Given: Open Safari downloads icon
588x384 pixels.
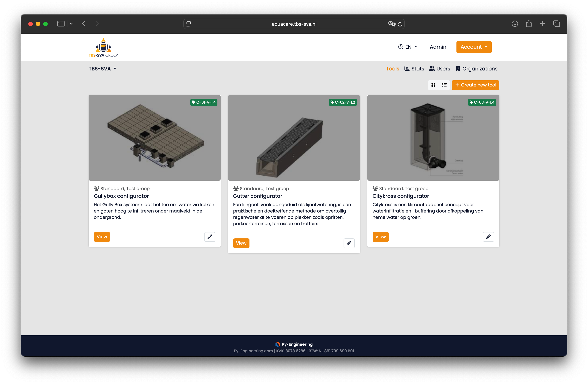Looking at the screenshot, I should [515, 24].
